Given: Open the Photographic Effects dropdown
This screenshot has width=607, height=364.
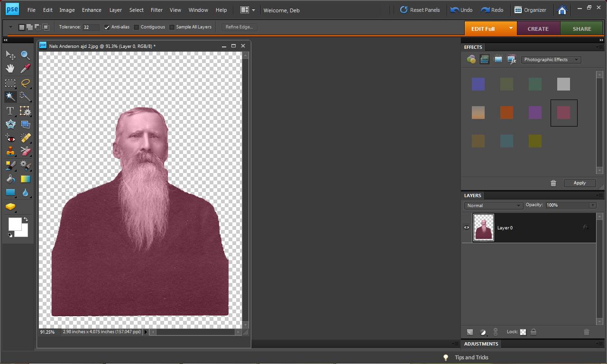Looking at the screenshot, I should coord(551,60).
